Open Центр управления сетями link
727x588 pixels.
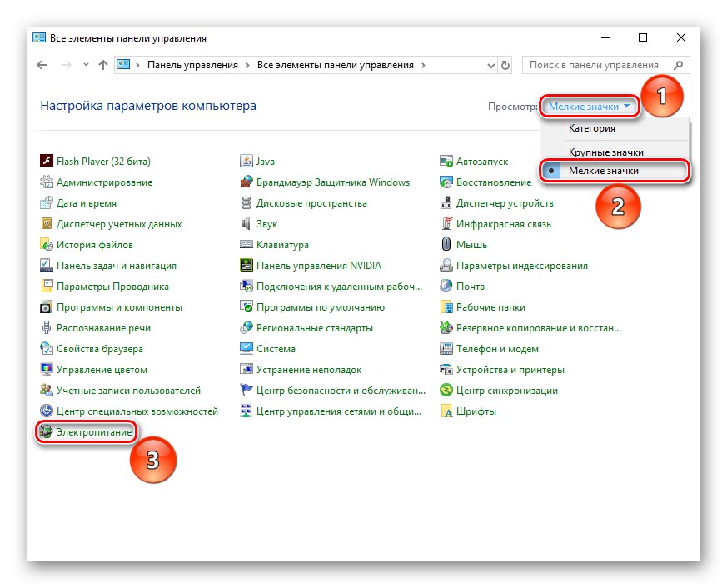click(x=339, y=411)
